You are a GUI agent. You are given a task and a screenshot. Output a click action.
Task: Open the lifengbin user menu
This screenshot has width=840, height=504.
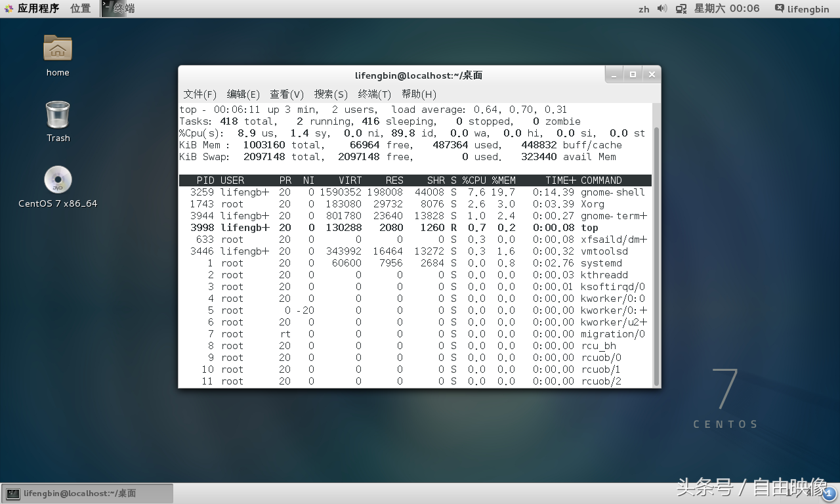click(801, 9)
